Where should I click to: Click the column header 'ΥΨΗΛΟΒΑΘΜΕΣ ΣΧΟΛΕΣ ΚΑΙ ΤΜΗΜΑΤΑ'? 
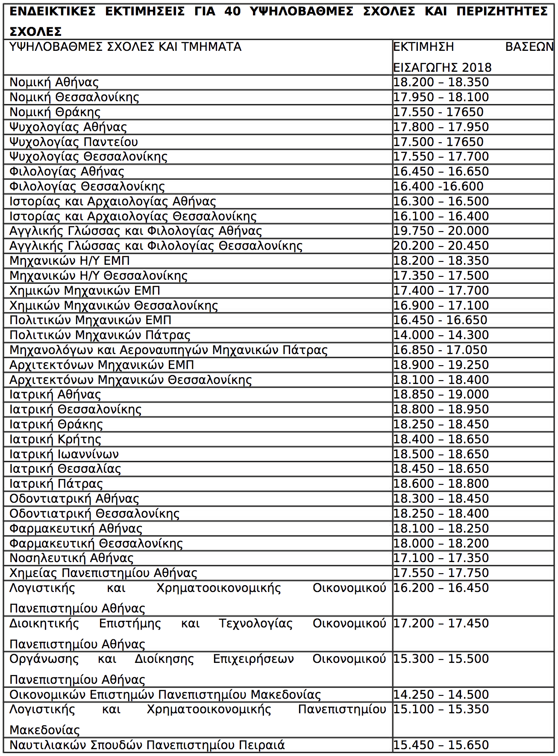click(x=125, y=47)
